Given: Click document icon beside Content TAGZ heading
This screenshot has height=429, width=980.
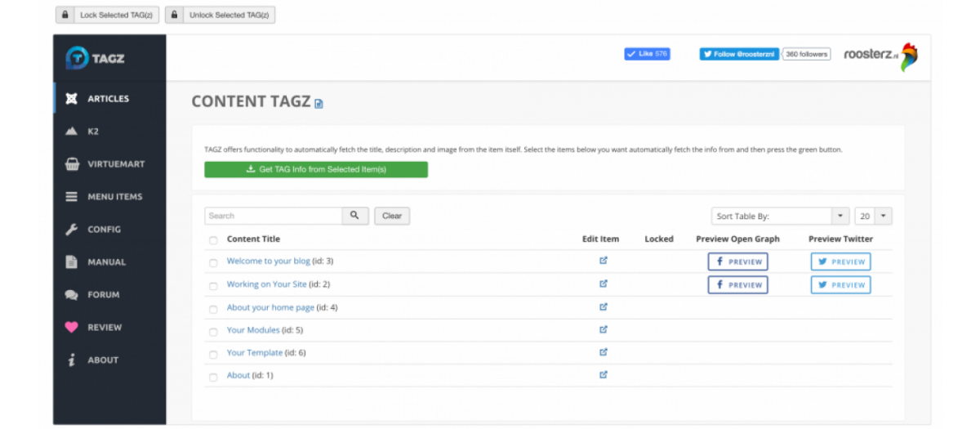Looking at the screenshot, I should [318, 104].
